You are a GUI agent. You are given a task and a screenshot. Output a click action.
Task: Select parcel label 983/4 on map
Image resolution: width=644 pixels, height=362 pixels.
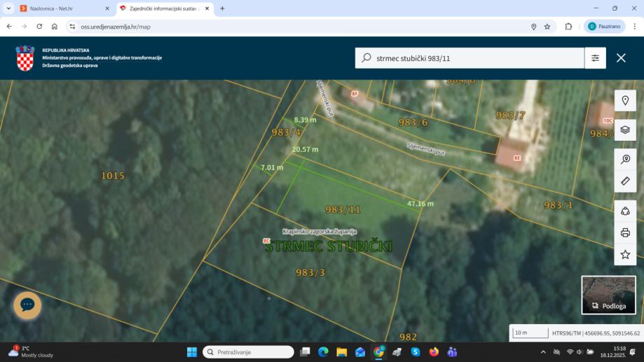click(287, 132)
